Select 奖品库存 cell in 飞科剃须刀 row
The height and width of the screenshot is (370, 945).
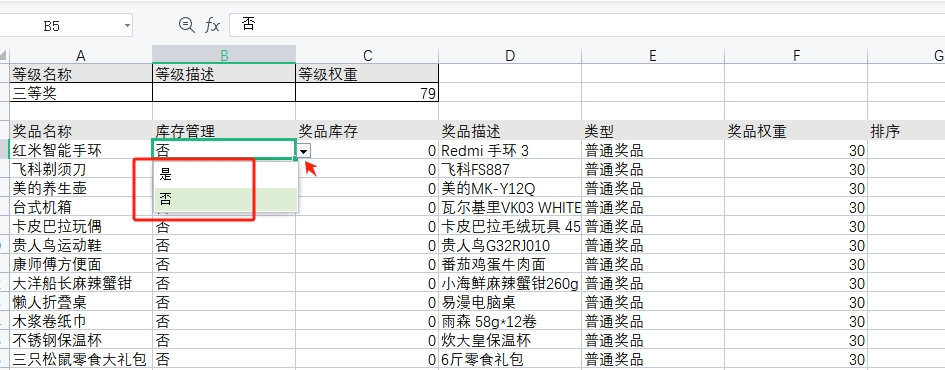367,169
